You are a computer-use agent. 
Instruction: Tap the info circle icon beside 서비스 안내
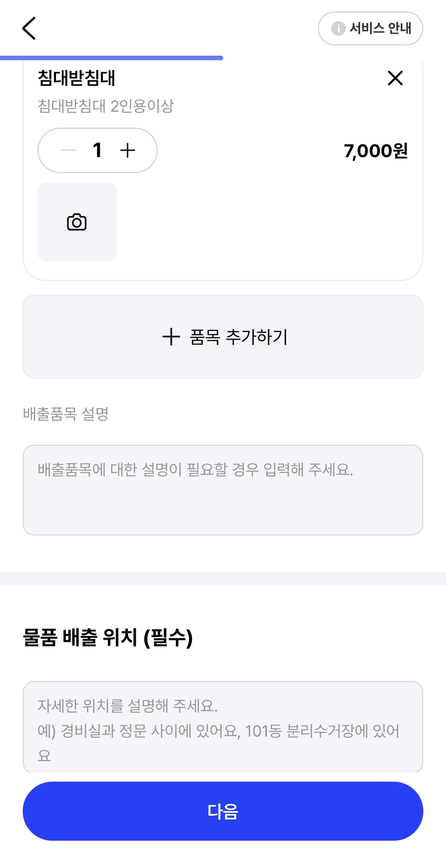tap(338, 28)
